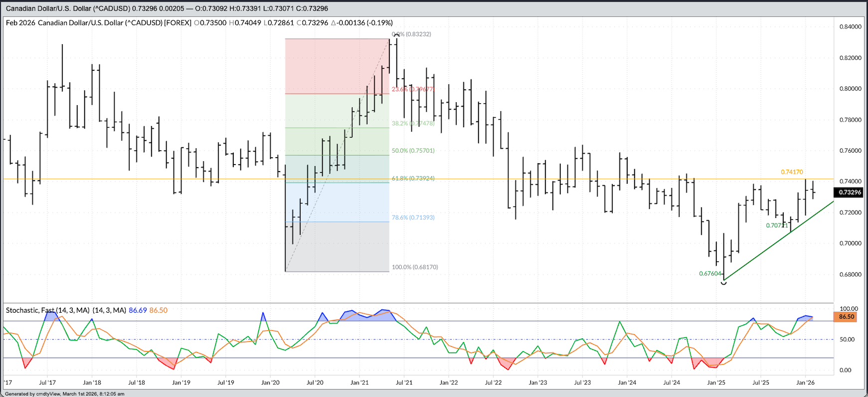Click the 61.8% (0.73924) Fibonacci label

[413, 178]
